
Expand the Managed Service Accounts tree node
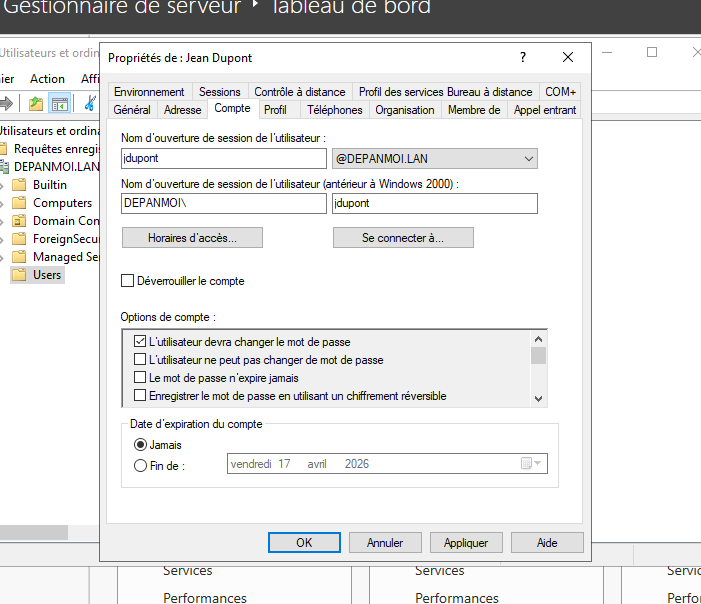[x=2, y=258]
